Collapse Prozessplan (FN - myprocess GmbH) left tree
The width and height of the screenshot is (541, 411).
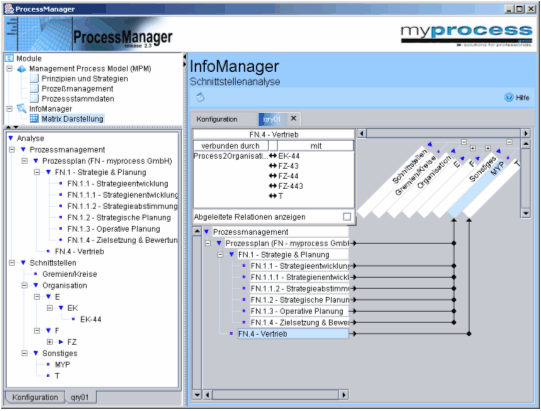click(x=24, y=161)
